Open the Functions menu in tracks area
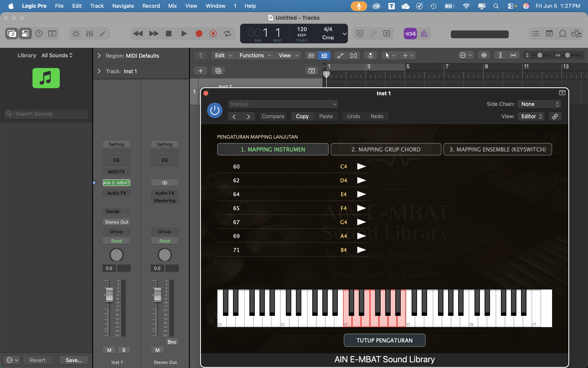This screenshot has height=368, width=588. pyautogui.click(x=255, y=55)
